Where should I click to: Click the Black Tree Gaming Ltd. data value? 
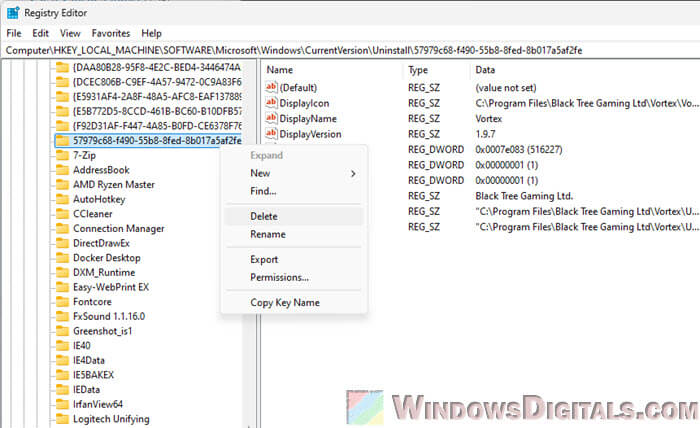pyautogui.click(x=524, y=196)
